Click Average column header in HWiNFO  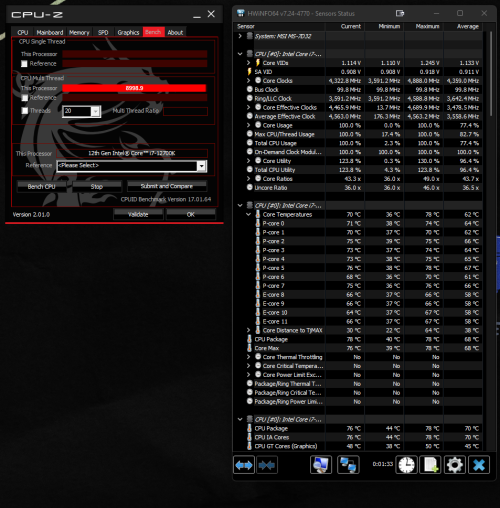tap(463, 26)
